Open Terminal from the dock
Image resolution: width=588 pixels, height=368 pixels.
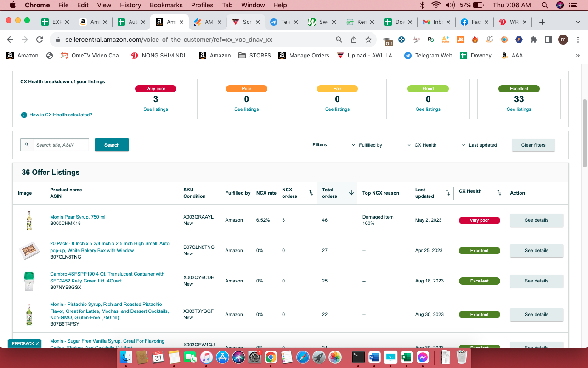tap(358, 356)
